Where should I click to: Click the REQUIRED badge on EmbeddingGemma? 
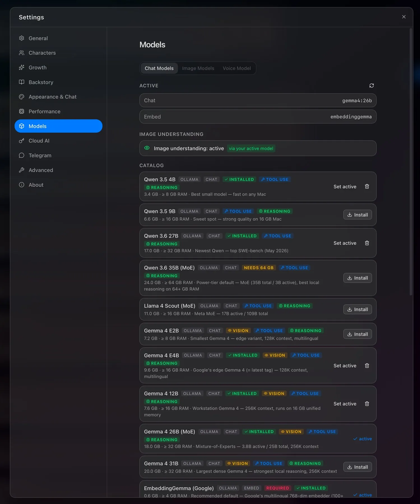(x=277, y=488)
